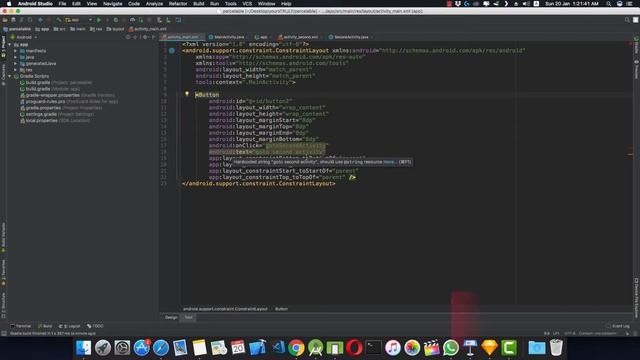The width and height of the screenshot is (640, 360).
Task: Click the Open folder icon in the toolbar
Action: [x=5, y=20]
